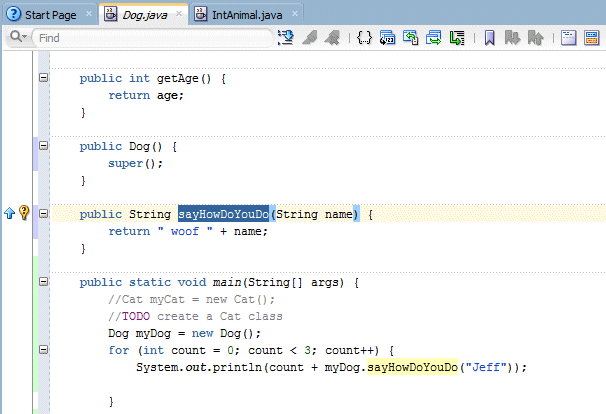Viewport: 606px width, 414px height.
Task: Click the main method name
Action: coord(227,282)
